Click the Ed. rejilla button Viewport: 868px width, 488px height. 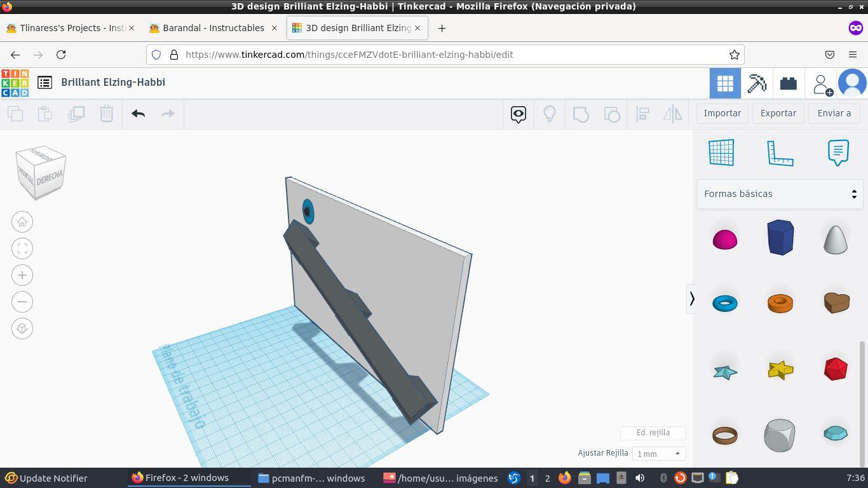pos(653,433)
